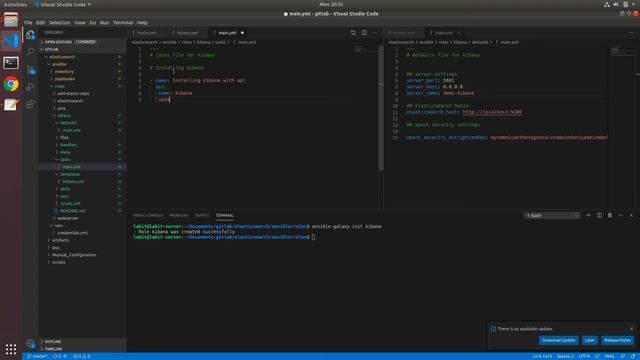Open errors and warnings status indicator
This screenshot has width=640, height=360.
(81, 356)
